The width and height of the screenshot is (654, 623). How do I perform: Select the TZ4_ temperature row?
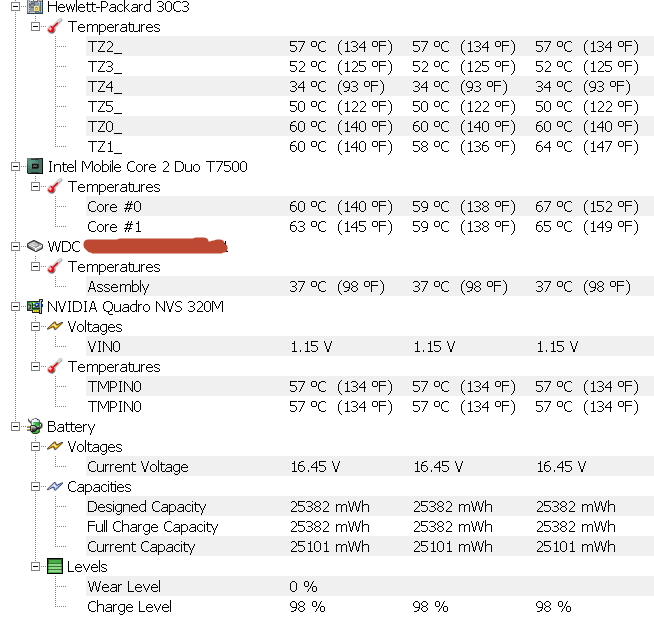coord(370,86)
